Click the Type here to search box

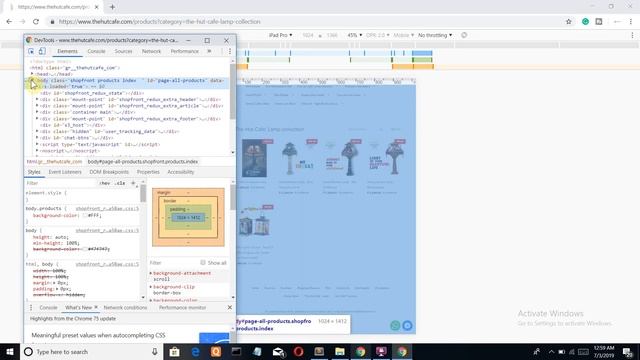93,351
